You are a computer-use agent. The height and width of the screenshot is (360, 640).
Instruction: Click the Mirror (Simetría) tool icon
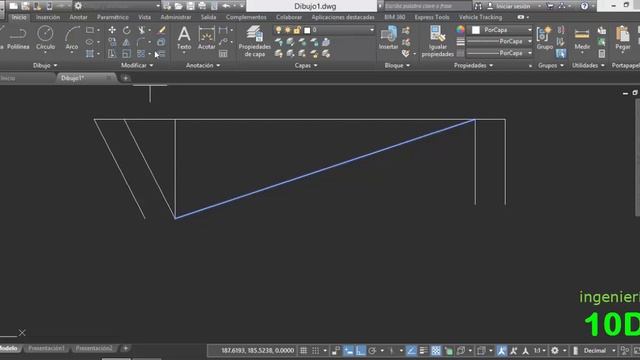[x=127, y=42]
